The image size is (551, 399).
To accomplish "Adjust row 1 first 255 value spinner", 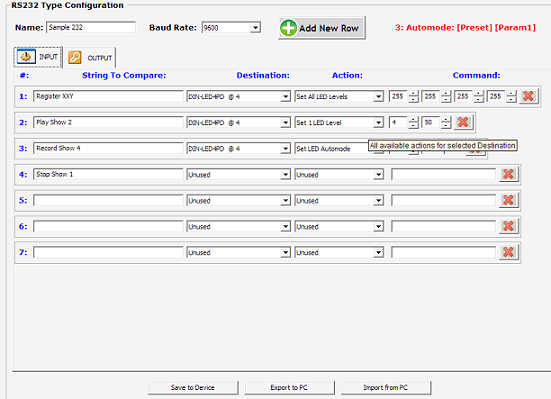I will coord(414,96).
